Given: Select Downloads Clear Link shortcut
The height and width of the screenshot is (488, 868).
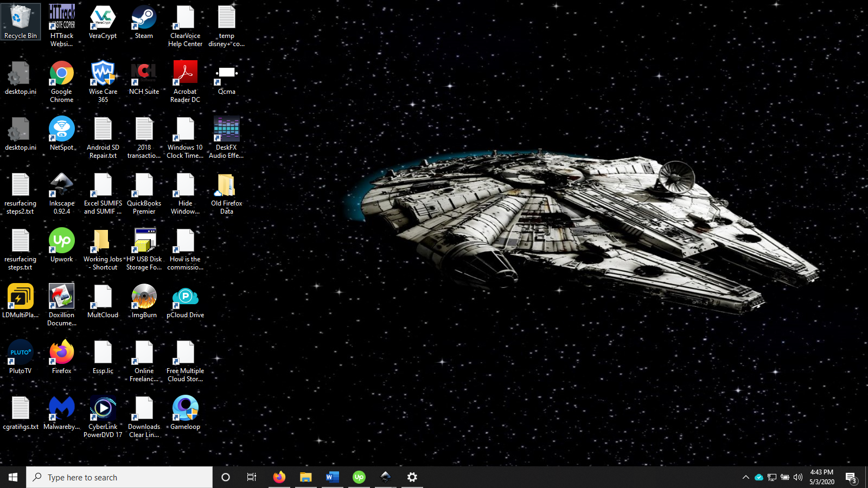Looking at the screenshot, I should pos(144,416).
